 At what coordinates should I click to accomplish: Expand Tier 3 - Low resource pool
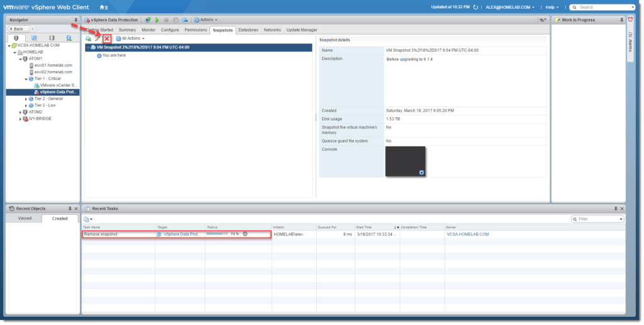26,105
